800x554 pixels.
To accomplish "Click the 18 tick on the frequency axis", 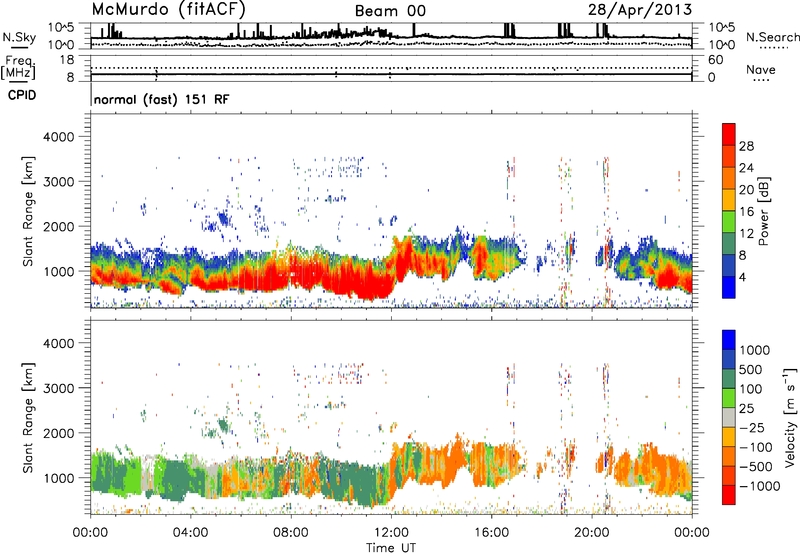I will (68, 60).
